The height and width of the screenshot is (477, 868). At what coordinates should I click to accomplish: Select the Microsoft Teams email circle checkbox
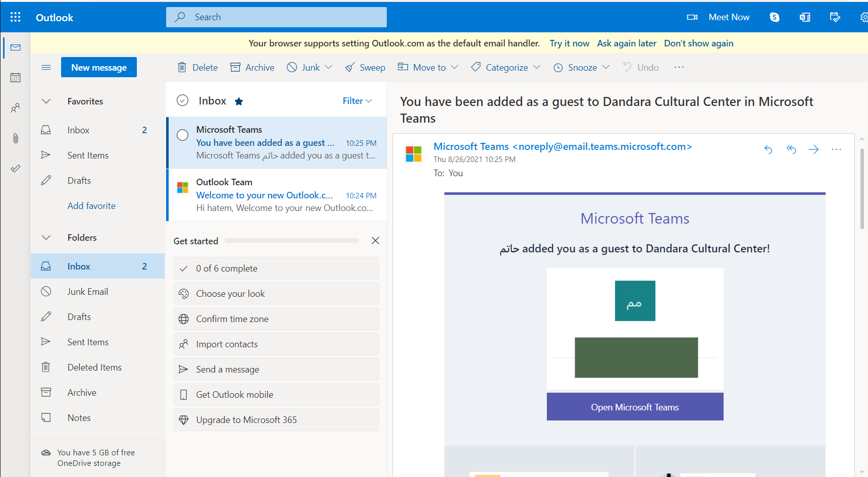pyautogui.click(x=182, y=135)
